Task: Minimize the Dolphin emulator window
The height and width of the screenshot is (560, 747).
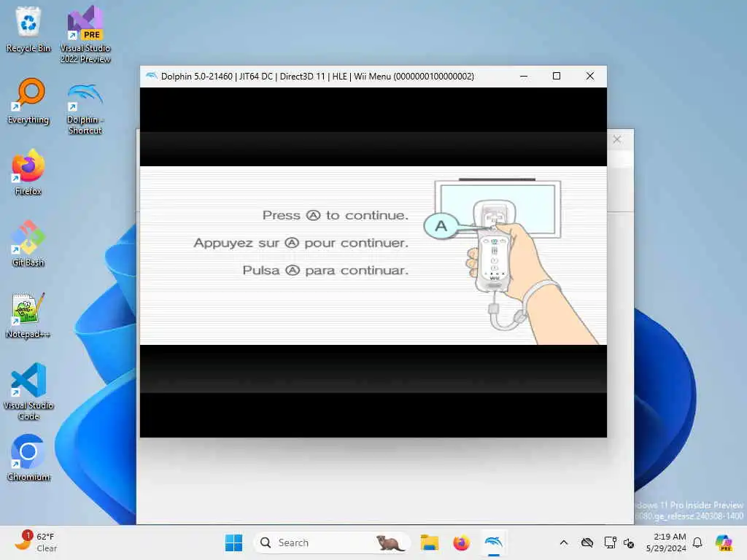Action: [x=524, y=76]
